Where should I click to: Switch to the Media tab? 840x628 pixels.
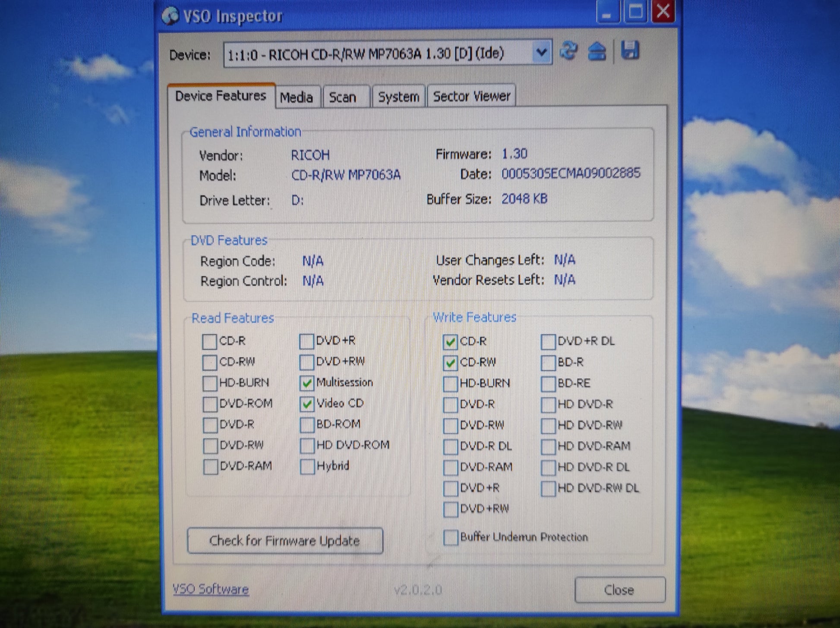pyautogui.click(x=297, y=97)
